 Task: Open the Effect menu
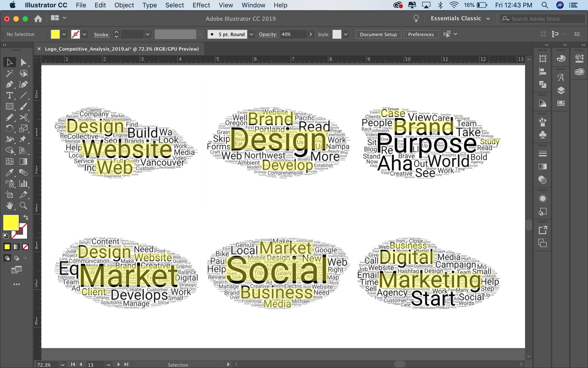click(201, 5)
